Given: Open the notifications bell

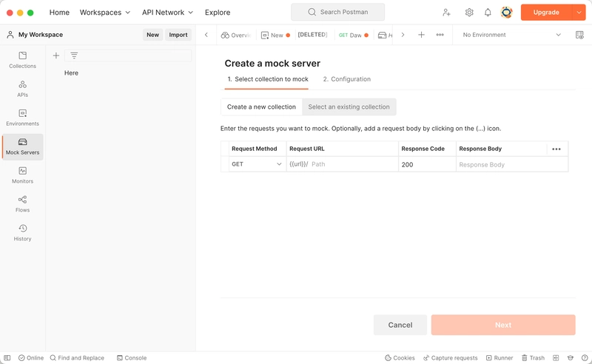Looking at the screenshot, I should tap(488, 13).
